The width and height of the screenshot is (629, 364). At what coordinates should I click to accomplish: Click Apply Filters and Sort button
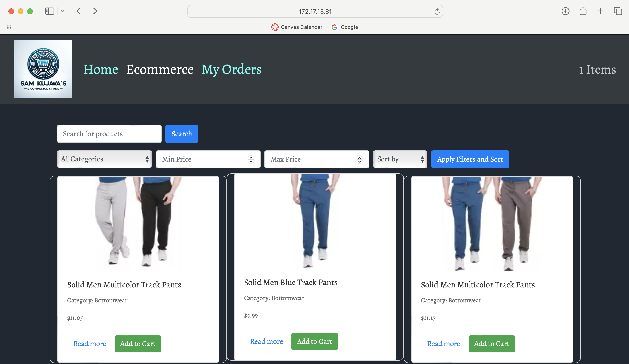[470, 159]
